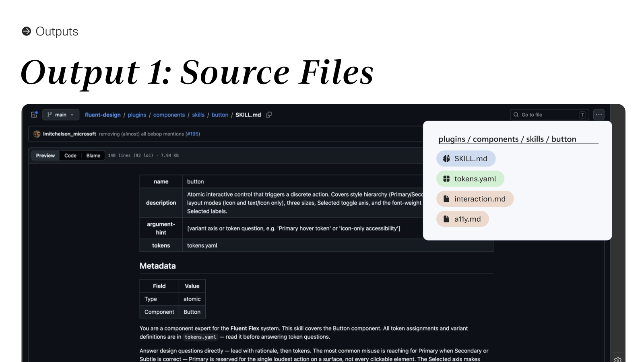Viewport: 644px width, 362px height.
Task: Click the 'Metadata' heading
Action: [x=158, y=266]
